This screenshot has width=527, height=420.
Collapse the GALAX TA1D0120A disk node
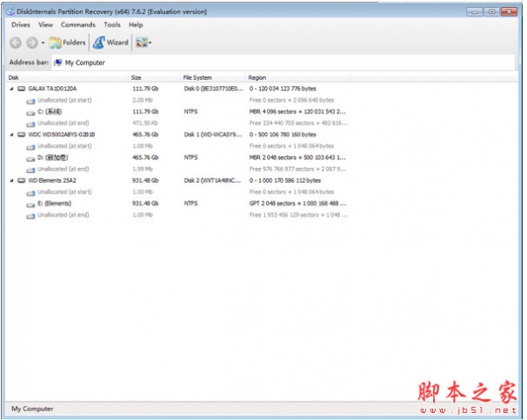point(12,89)
